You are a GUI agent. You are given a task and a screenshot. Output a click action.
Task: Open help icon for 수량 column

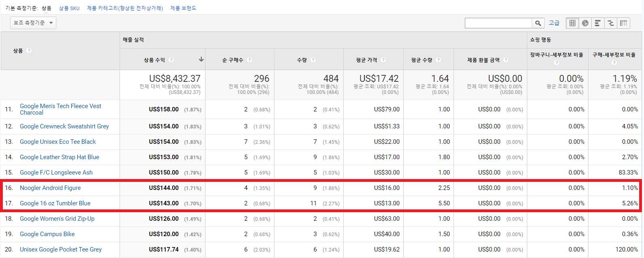point(313,60)
